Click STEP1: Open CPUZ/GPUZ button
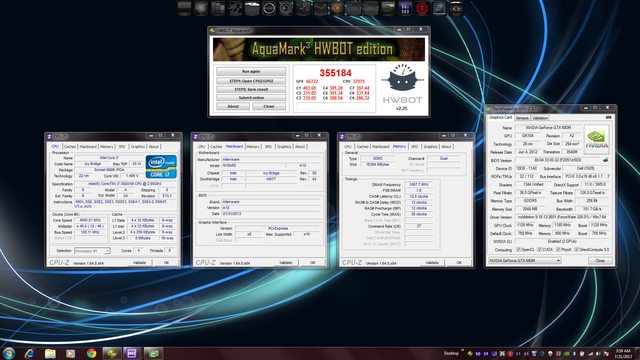The height and width of the screenshot is (360, 640). pos(251,81)
